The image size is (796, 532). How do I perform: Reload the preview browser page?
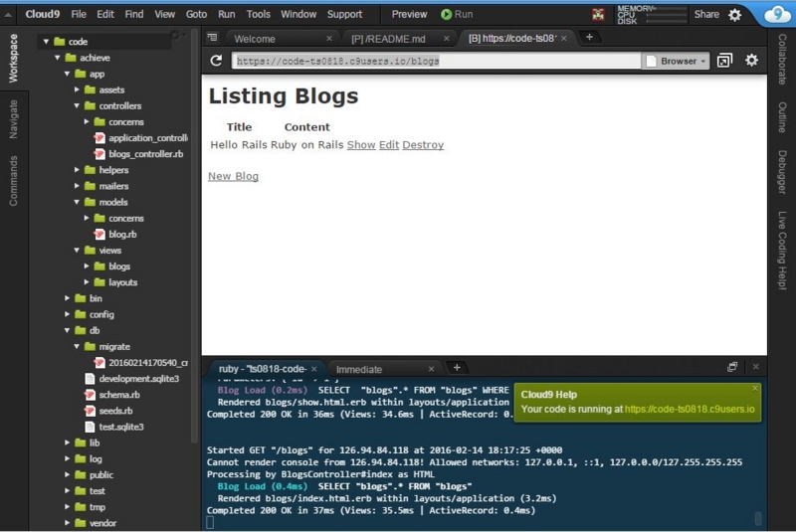click(216, 61)
